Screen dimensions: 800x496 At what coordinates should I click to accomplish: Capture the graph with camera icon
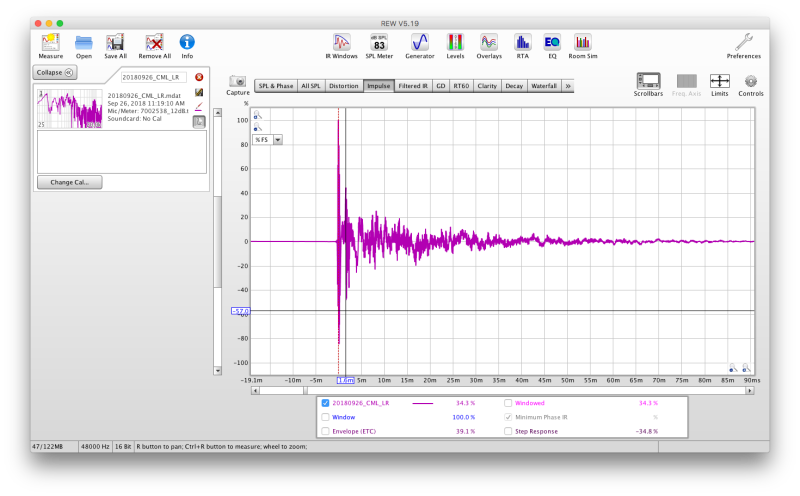(x=238, y=85)
